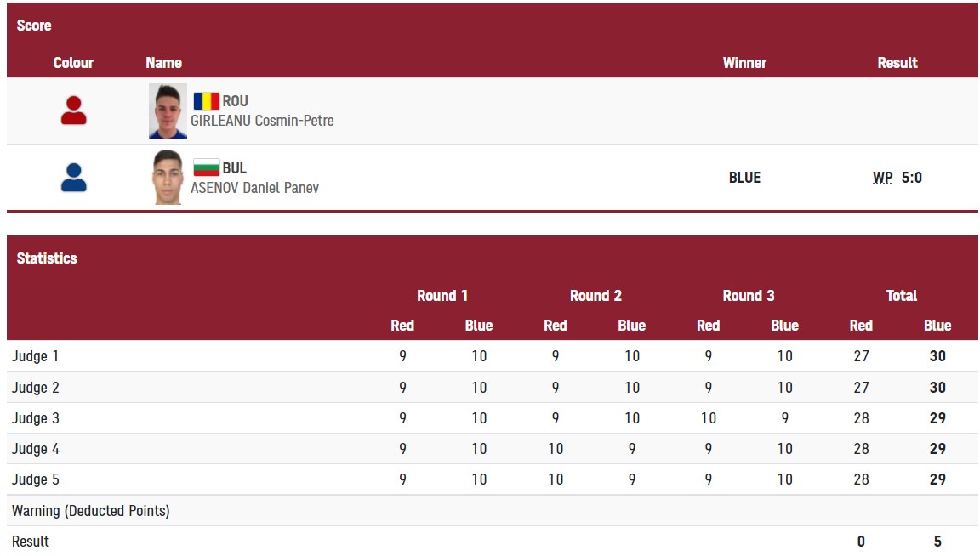The height and width of the screenshot is (556, 980).
Task: Select the GIRLEANU Cosmin-Petre name link
Action: [x=263, y=121]
